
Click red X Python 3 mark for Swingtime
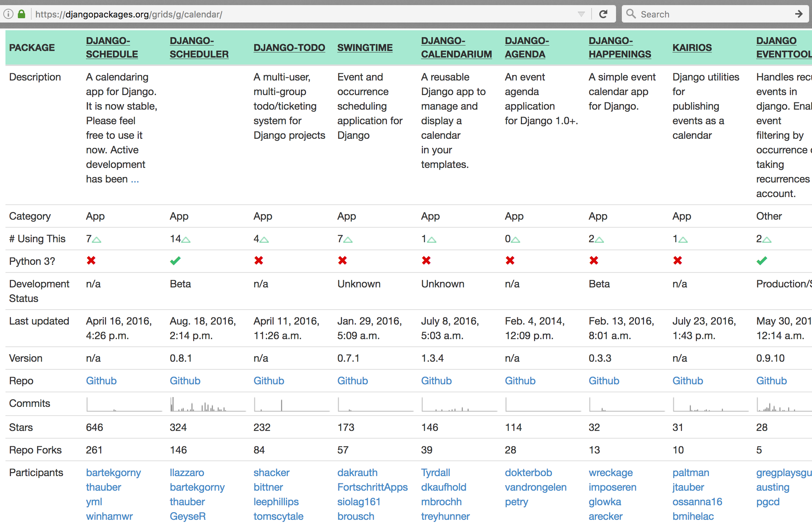coord(342,260)
